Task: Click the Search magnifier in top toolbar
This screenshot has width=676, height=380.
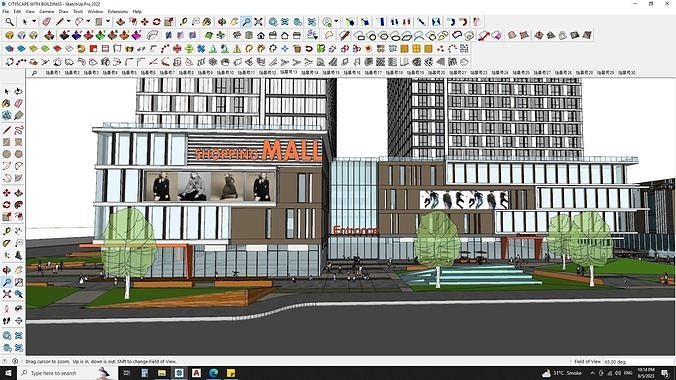Action: coord(9,22)
